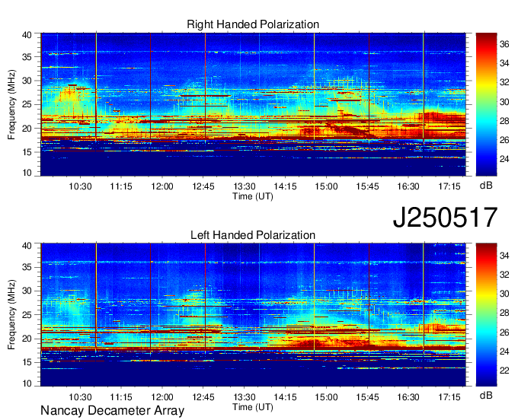
Task: Click "Frequency (MHz)" axis label of Right Handed plot
Action: pos(11,104)
